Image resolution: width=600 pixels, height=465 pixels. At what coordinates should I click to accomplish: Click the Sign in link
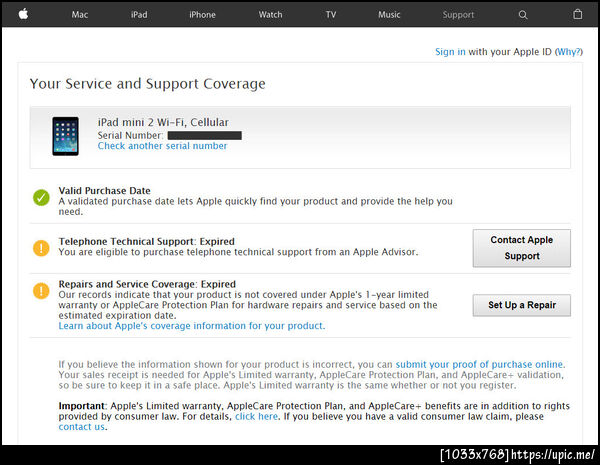450,52
